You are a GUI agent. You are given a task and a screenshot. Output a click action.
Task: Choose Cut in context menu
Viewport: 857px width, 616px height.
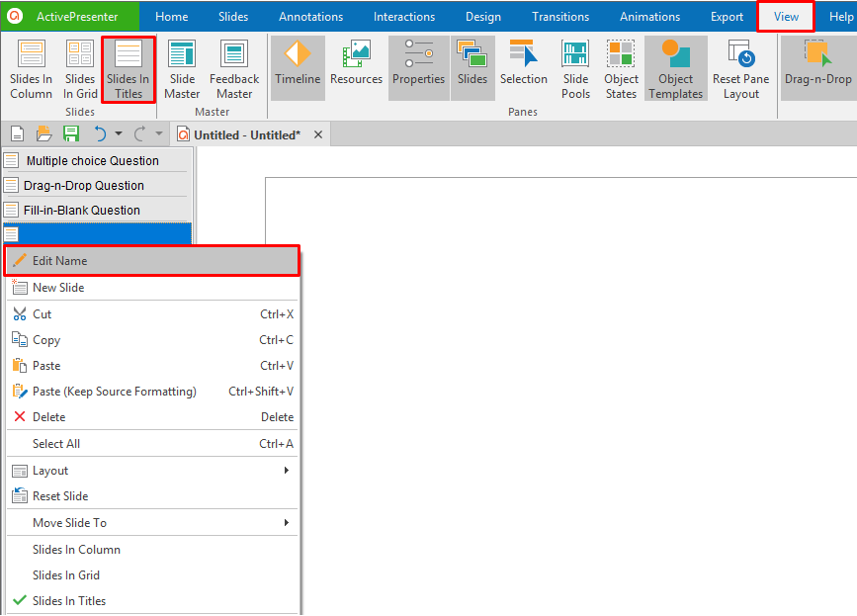click(x=152, y=314)
